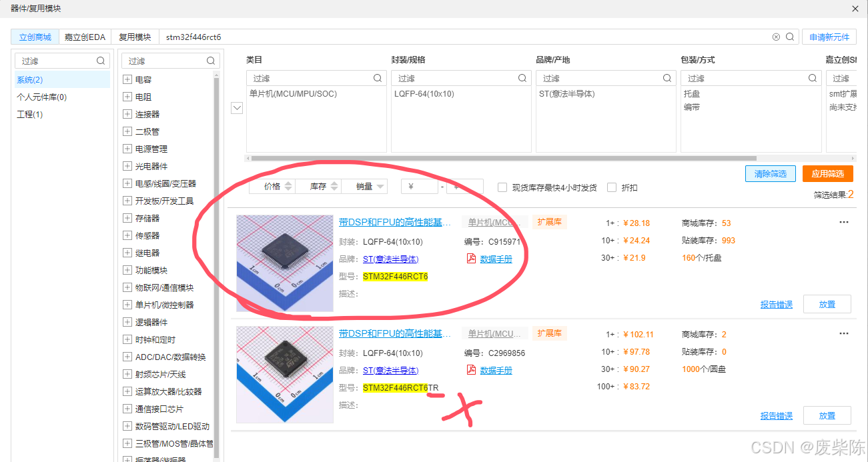Expand the 电阻 category
The image size is (868, 462).
click(x=127, y=97)
